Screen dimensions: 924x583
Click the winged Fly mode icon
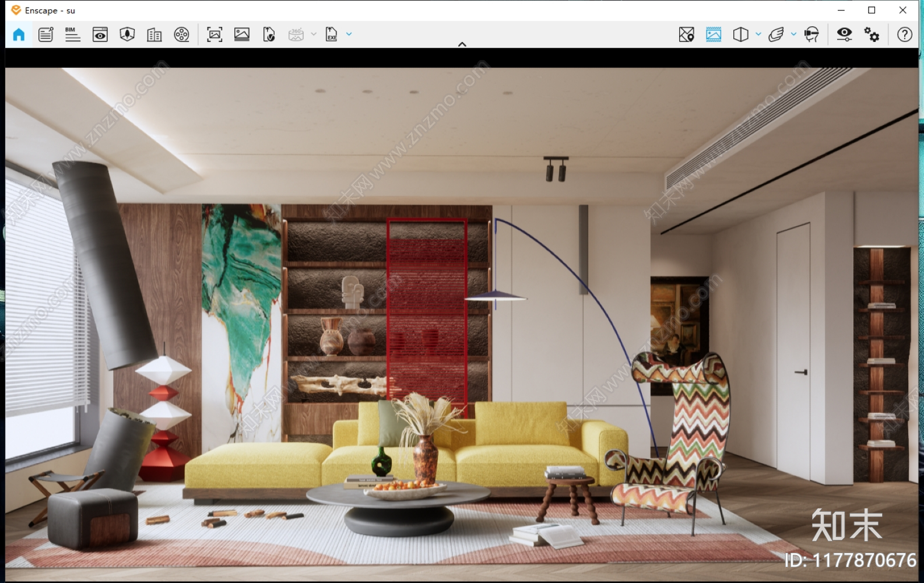(x=776, y=34)
